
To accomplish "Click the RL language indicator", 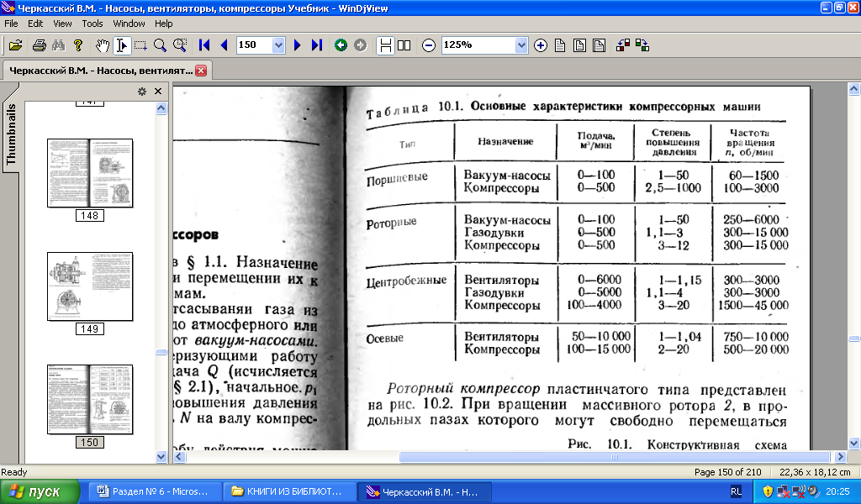I will [736, 492].
